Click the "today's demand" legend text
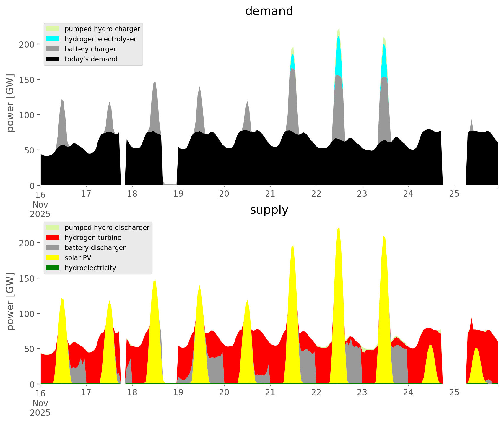This screenshot has width=504, height=423. (91, 59)
